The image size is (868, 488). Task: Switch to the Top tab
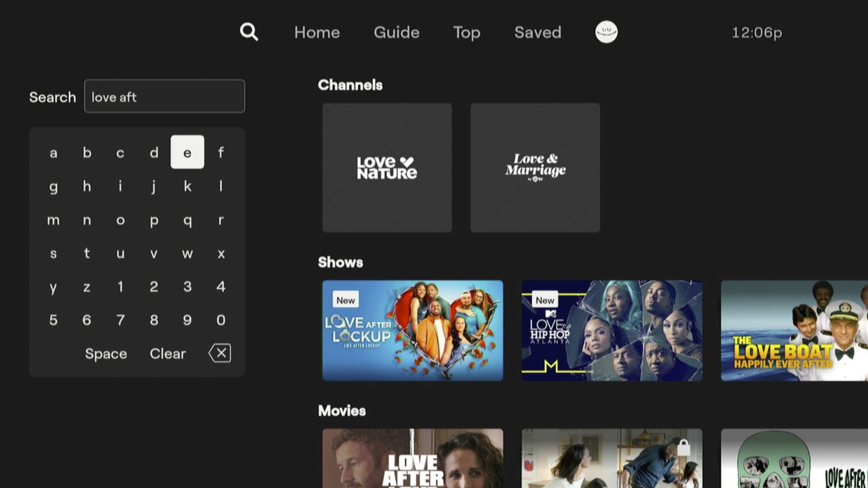(x=467, y=33)
